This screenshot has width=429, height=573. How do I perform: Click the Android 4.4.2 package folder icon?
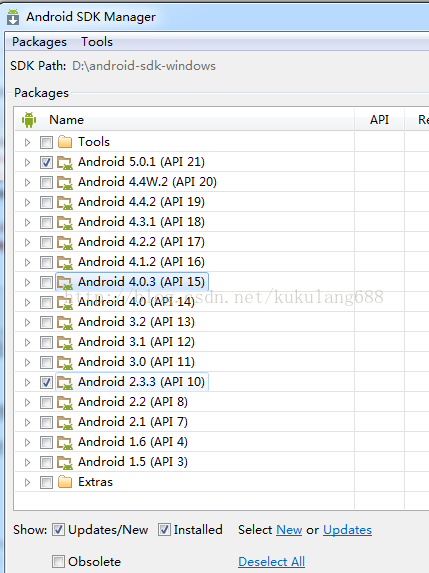pyautogui.click(x=65, y=202)
